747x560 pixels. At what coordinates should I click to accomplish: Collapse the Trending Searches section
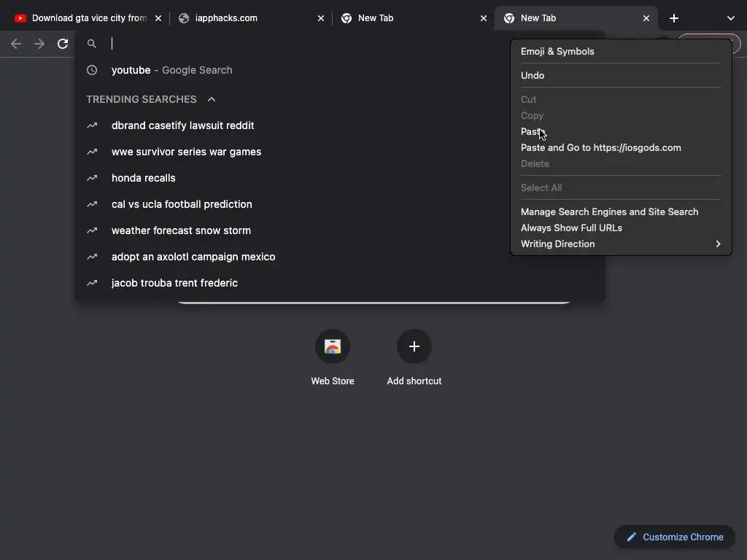coord(212,99)
